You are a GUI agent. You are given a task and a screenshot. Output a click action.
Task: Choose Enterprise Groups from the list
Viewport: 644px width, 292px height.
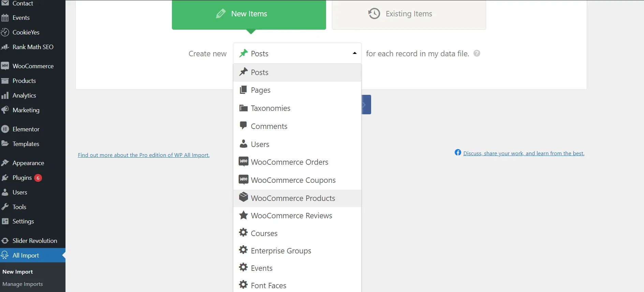point(297,251)
